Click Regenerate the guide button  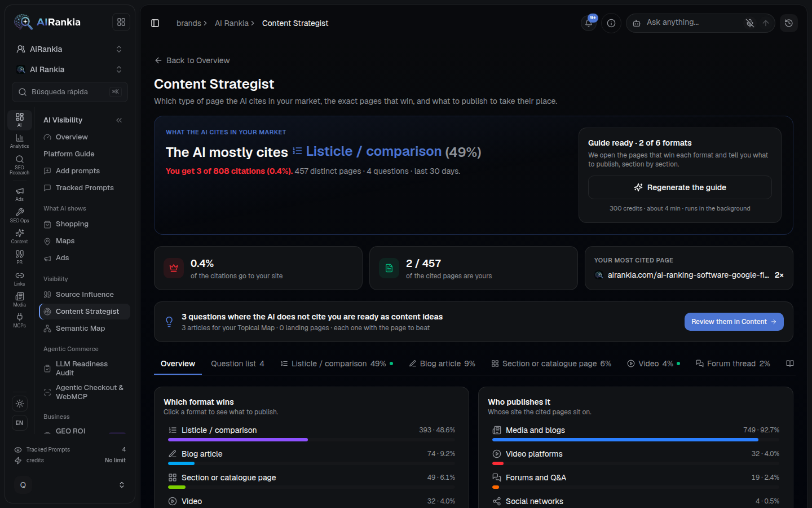[x=680, y=187]
